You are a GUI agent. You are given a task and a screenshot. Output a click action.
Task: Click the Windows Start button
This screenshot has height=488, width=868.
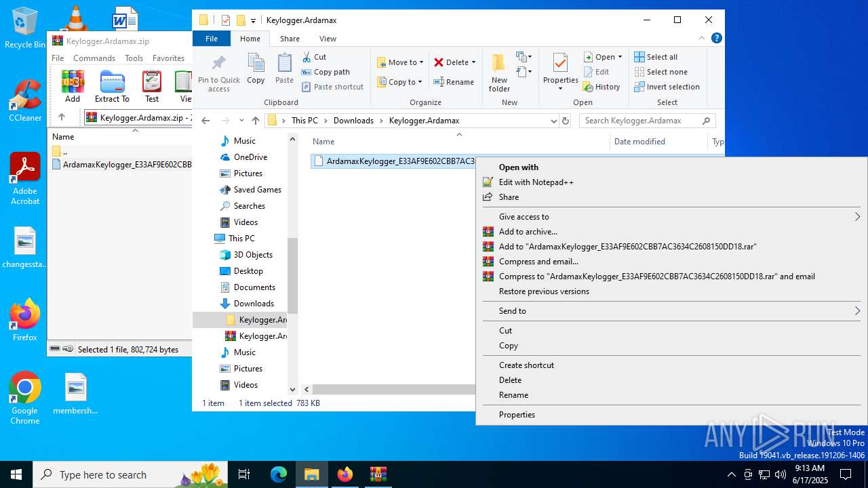(x=16, y=474)
